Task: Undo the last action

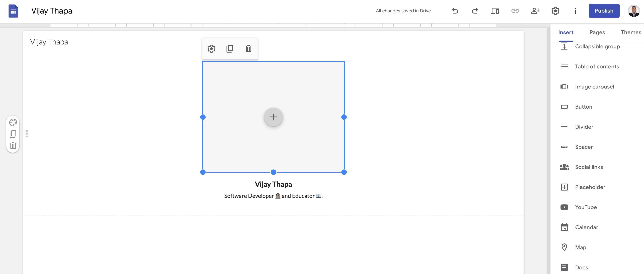Action: pyautogui.click(x=455, y=11)
